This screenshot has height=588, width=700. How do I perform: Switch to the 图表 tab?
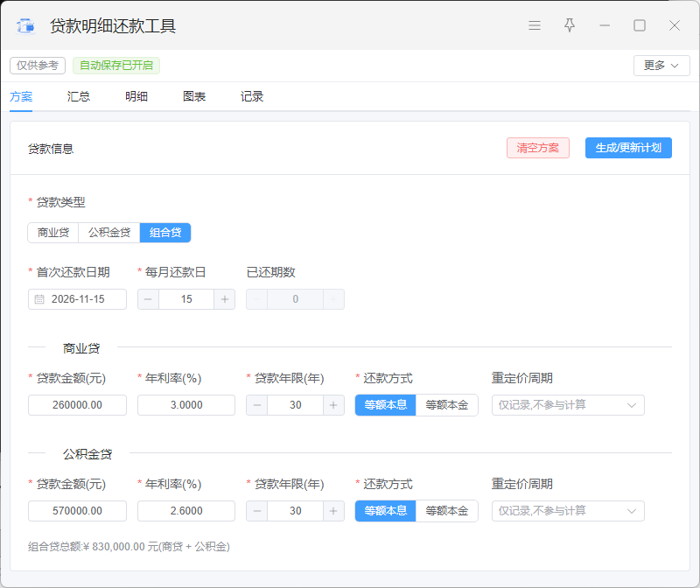point(194,96)
